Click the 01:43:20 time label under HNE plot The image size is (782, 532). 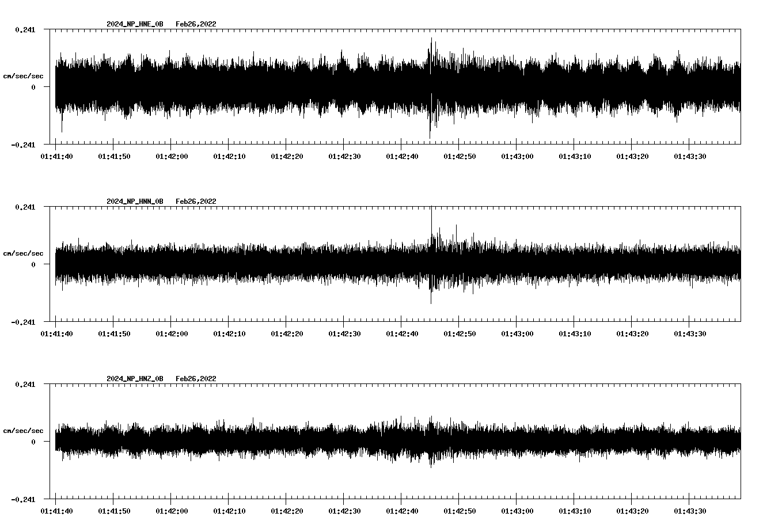[632, 157]
